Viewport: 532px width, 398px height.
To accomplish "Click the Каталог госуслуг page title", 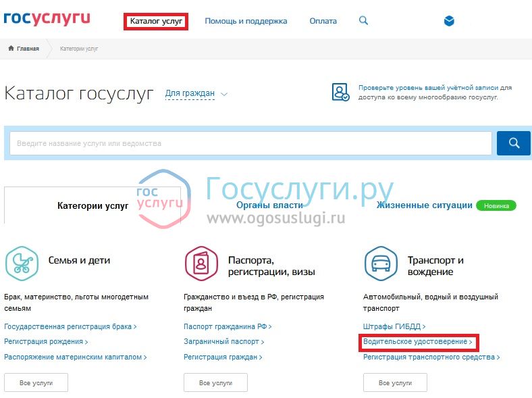I will (79, 93).
